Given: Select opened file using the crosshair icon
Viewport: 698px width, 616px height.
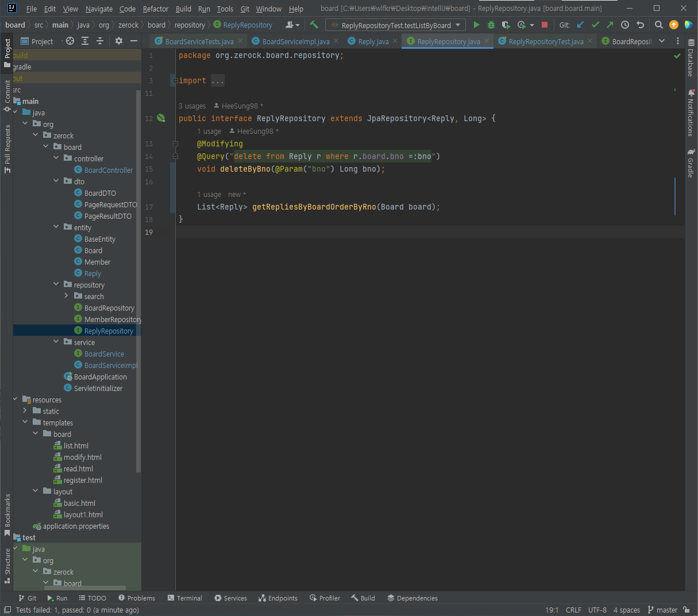Looking at the screenshot, I should click(70, 41).
